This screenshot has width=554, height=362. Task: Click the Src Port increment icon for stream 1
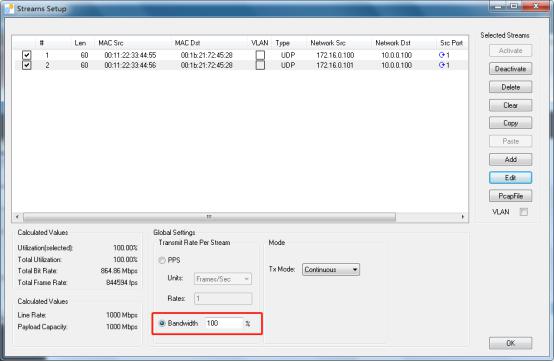[x=441, y=55]
